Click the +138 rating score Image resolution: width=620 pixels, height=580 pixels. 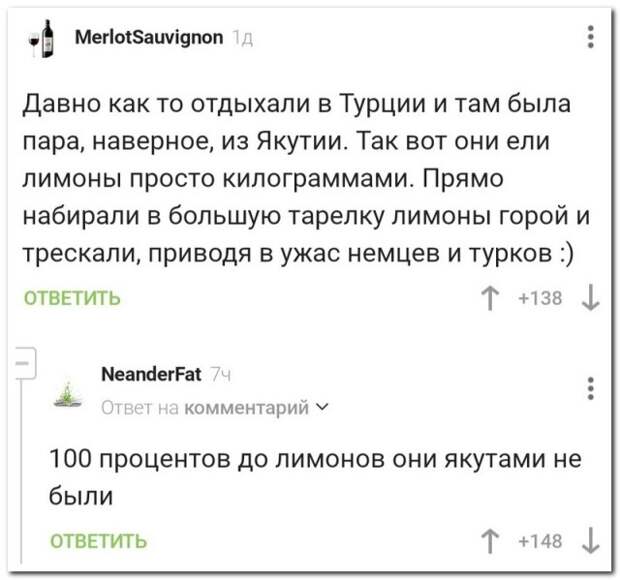(540, 298)
